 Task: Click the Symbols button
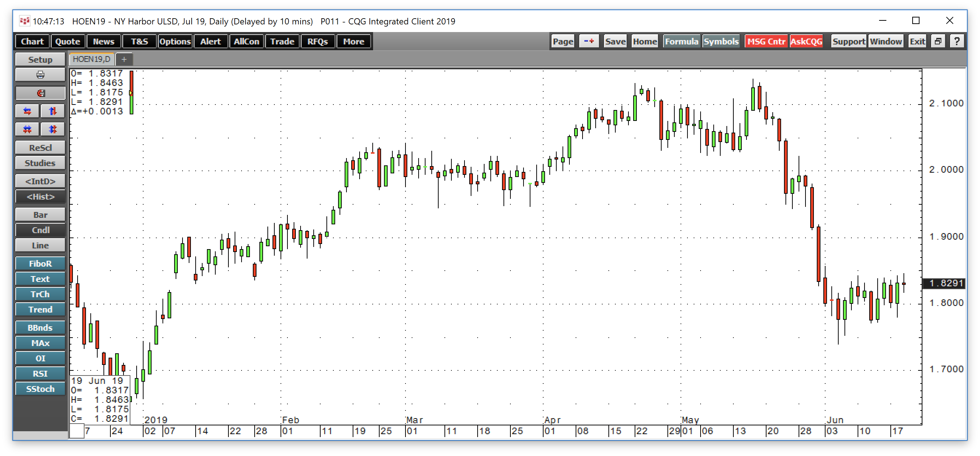[x=721, y=41]
